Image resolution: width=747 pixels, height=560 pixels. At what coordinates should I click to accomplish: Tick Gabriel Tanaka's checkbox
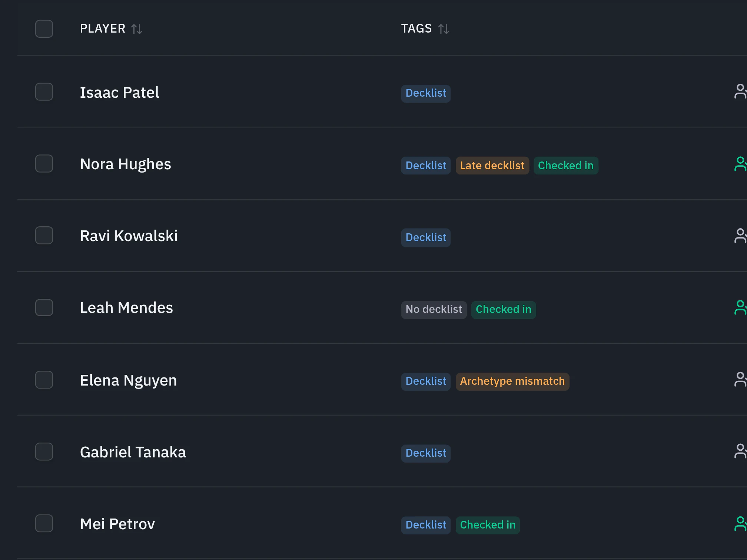(x=44, y=452)
